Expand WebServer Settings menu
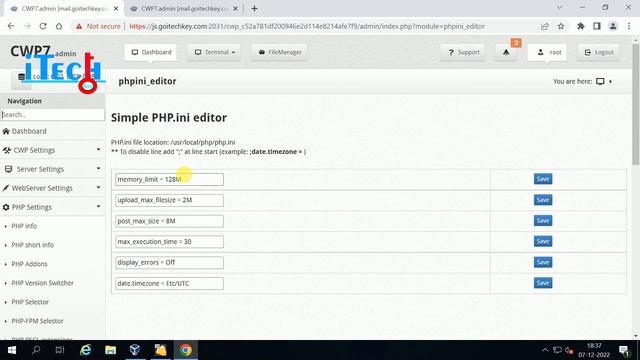The height and width of the screenshot is (360, 640). pos(52,188)
